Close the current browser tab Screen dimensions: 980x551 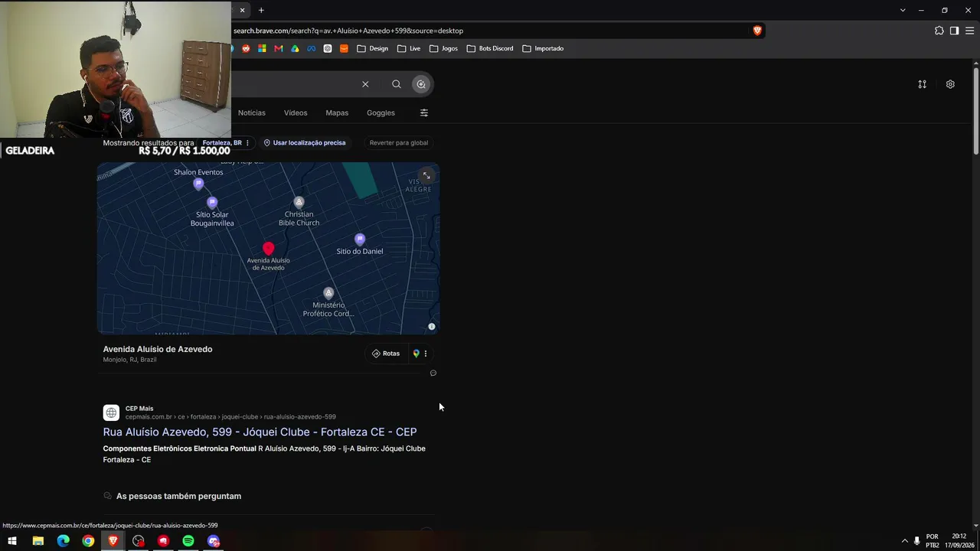[242, 10]
